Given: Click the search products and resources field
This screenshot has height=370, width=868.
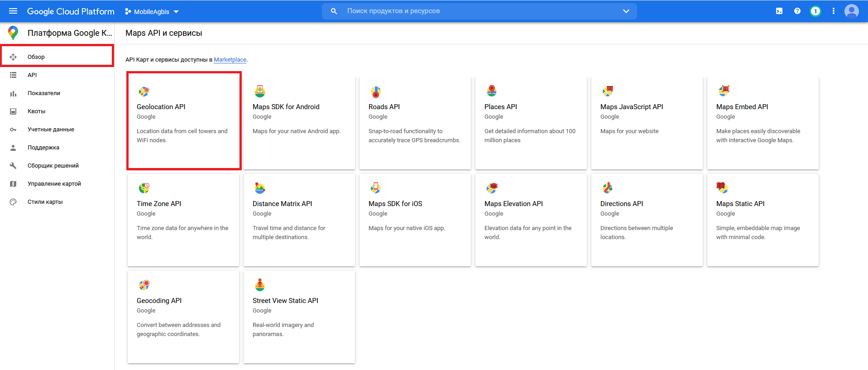Looking at the screenshot, I should pos(480,11).
